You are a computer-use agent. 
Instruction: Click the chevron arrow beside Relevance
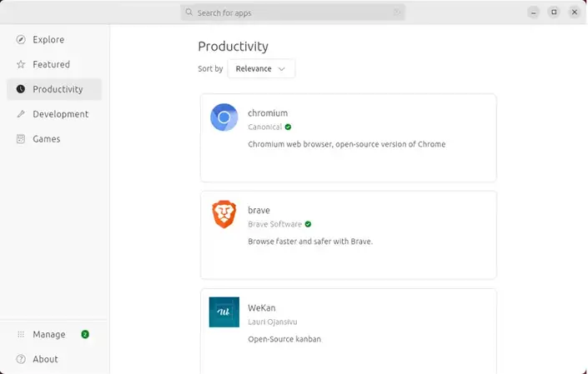pyautogui.click(x=282, y=69)
